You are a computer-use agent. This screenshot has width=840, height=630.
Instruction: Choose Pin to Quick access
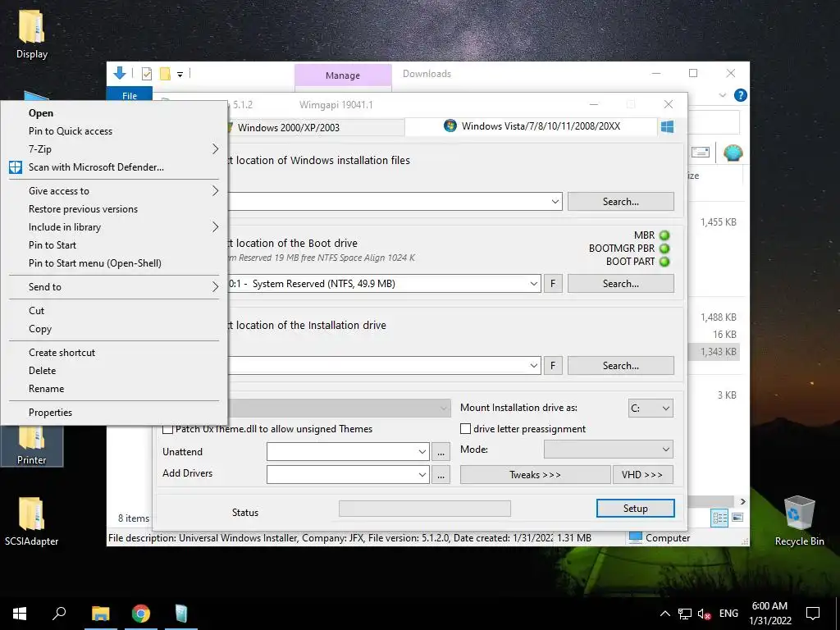tap(113, 130)
